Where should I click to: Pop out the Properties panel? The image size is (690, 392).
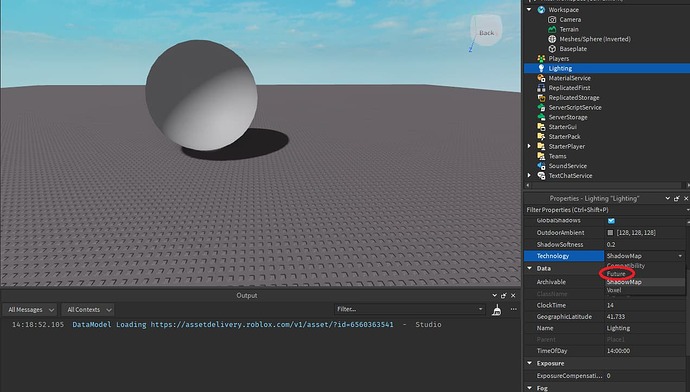click(677, 198)
